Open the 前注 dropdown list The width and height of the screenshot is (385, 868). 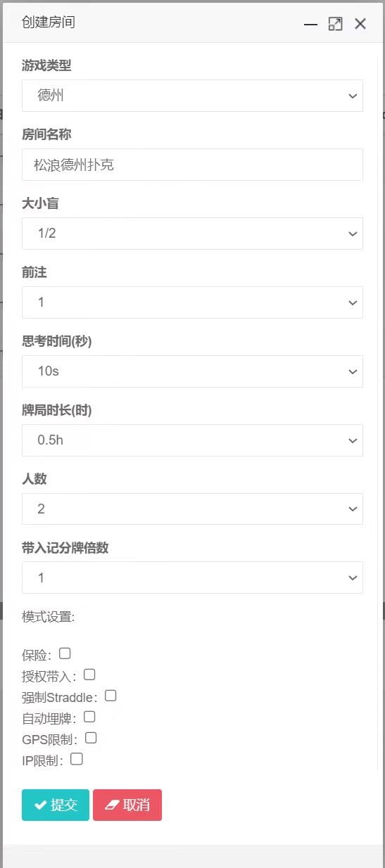click(192, 302)
